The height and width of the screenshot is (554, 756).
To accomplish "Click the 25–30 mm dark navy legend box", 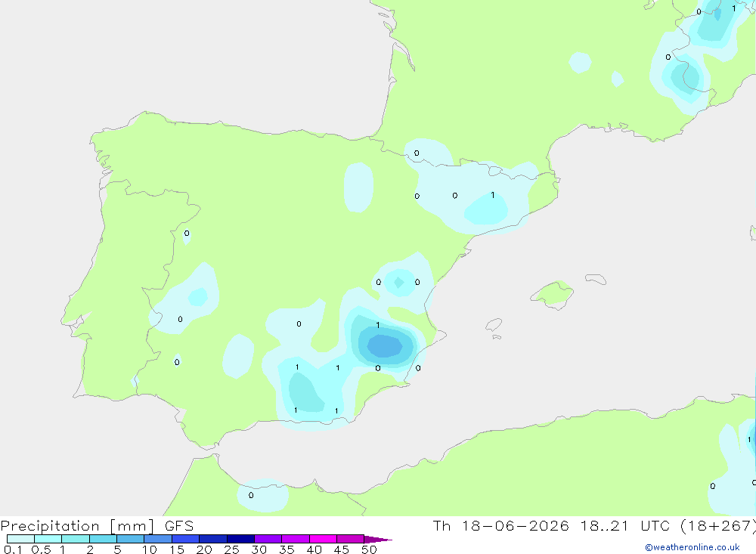I will click(240, 539).
